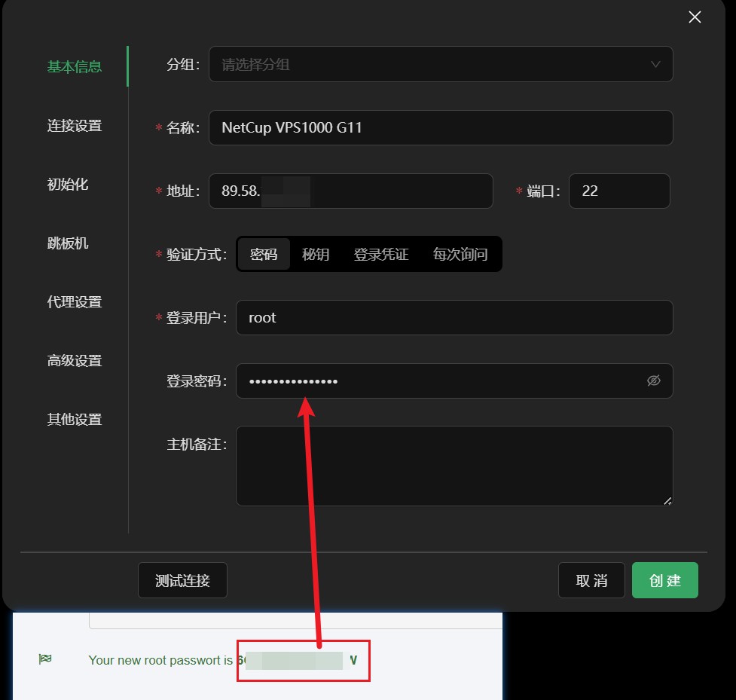The height and width of the screenshot is (700, 736).
Task: Click the flag icon beside root password message
Action: pyautogui.click(x=44, y=658)
